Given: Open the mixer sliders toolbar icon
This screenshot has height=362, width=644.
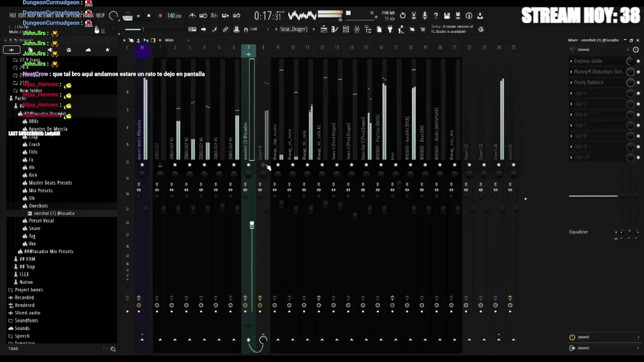Looking at the screenshot, I should [357, 30].
